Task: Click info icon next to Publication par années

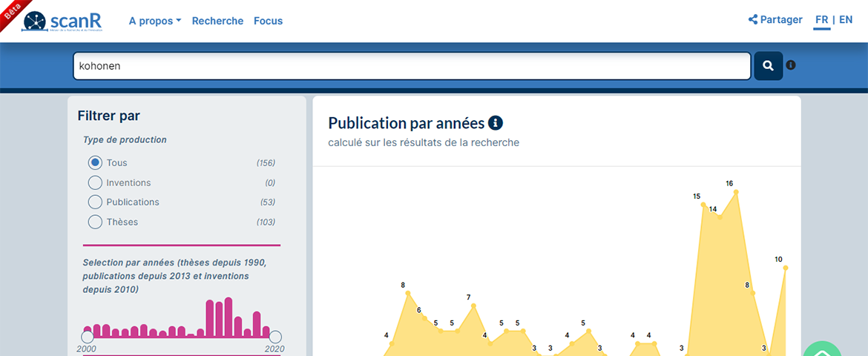Action: [x=496, y=122]
